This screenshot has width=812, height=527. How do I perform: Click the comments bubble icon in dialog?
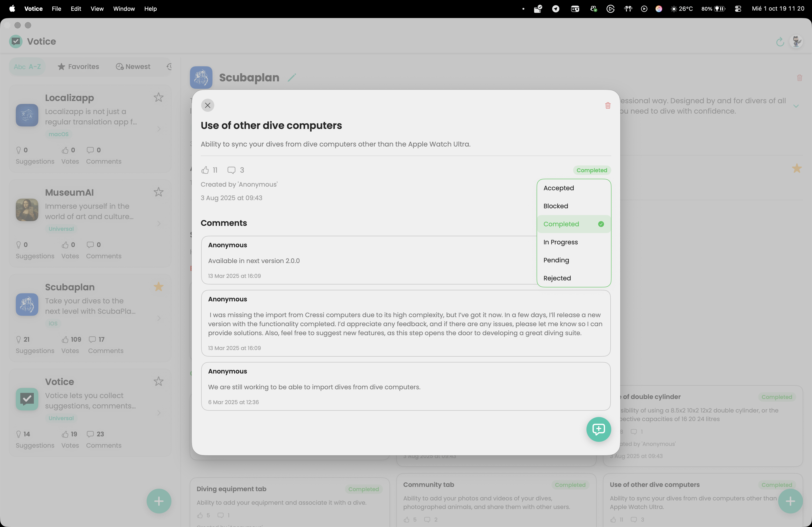click(231, 170)
